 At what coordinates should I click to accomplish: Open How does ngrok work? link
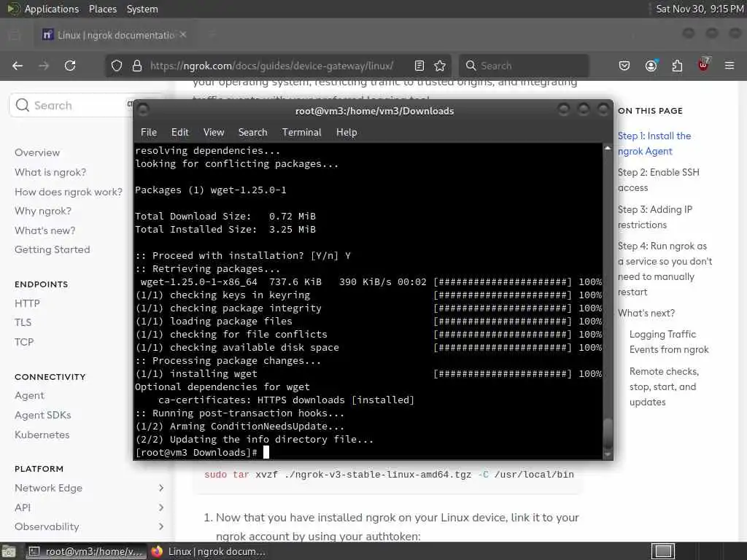click(x=69, y=192)
